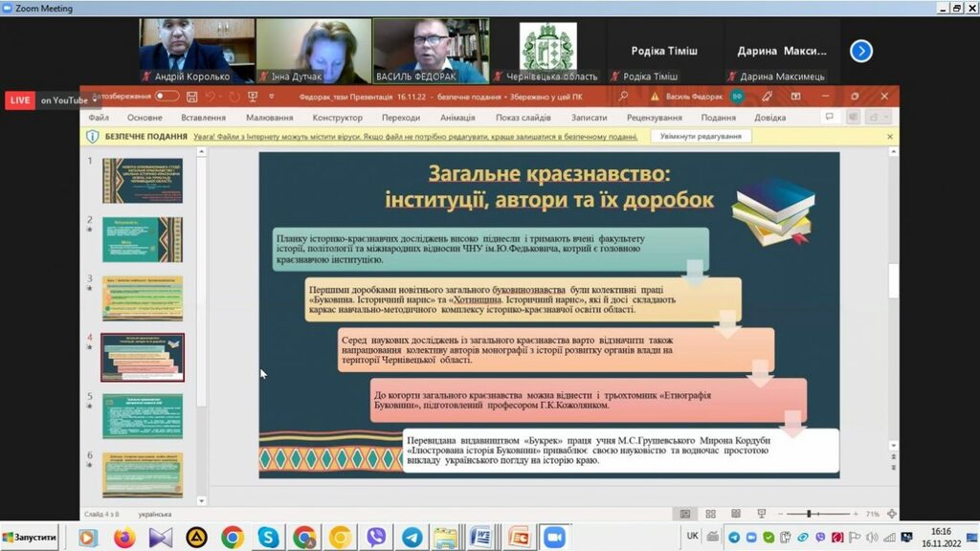The height and width of the screenshot is (551, 980).
Task: Click the Save icon in quick access toolbar
Action: (192, 97)
